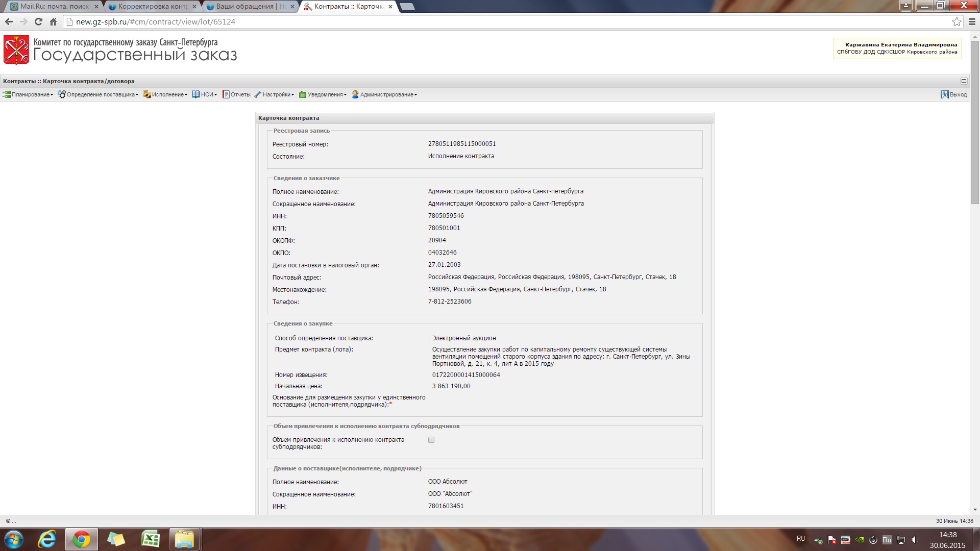Switch to the Ваши обращения browser tab
Screen dimensions: 980x551
[248, 7]
